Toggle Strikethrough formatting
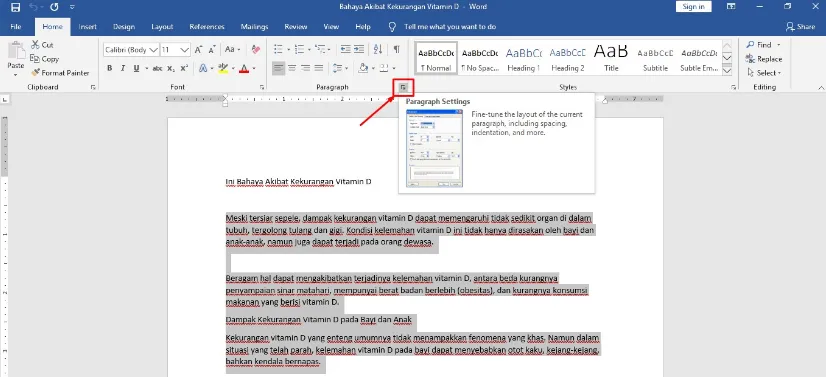826x377 pixels. pyautogui.click(x=157, y=68)
